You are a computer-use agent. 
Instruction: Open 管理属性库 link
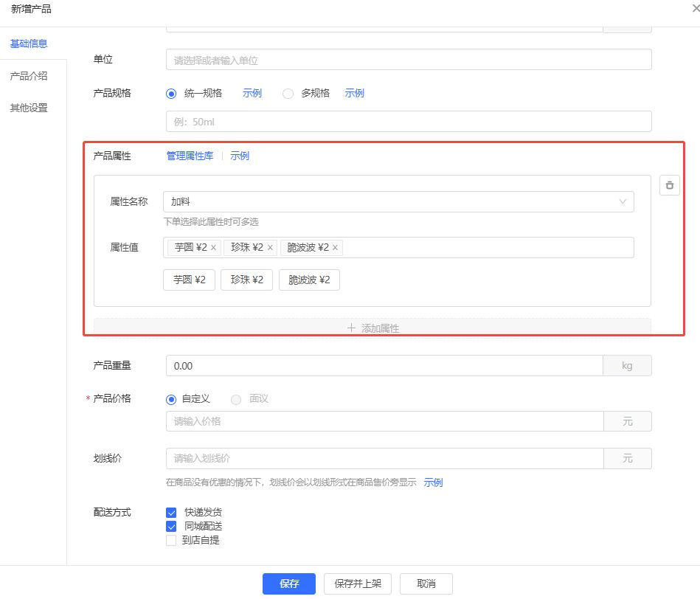click(x=190, y=156)
